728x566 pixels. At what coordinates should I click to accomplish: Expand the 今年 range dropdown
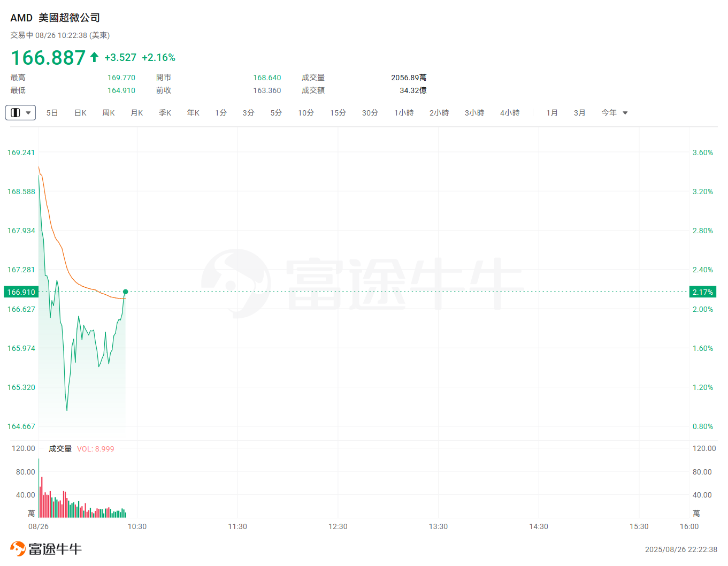(x=614, y=113)
